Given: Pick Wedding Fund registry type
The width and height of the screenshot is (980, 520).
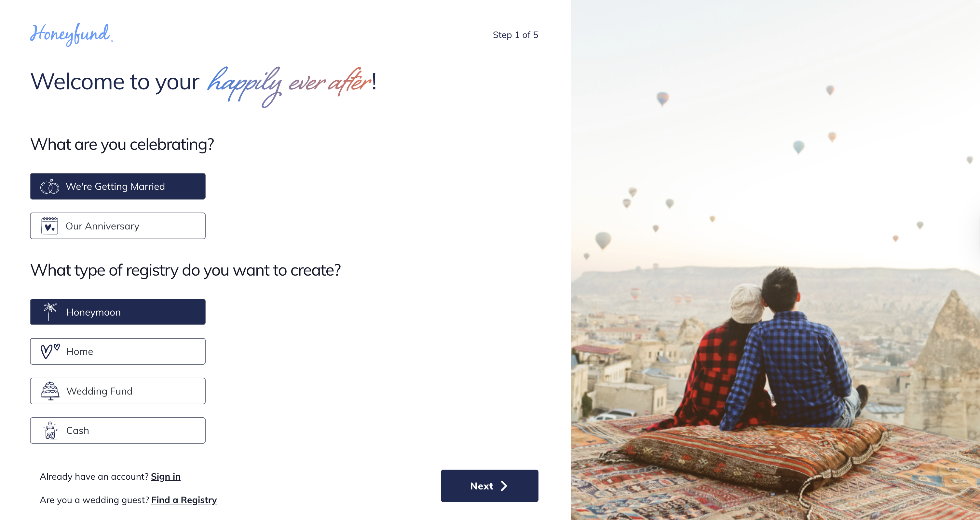Looking at the screenshot, I should click(118, 391).
